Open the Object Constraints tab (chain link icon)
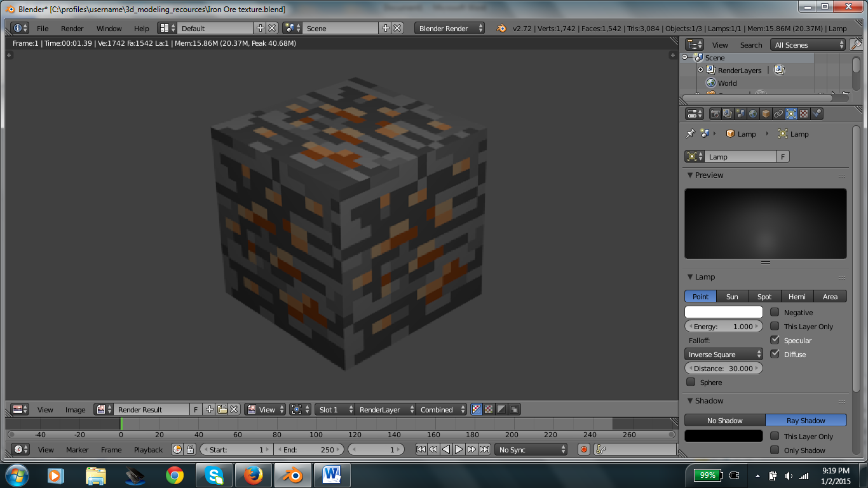Image resolution: width=868 pixels, height=488 pixels. [x=778, y=113]
